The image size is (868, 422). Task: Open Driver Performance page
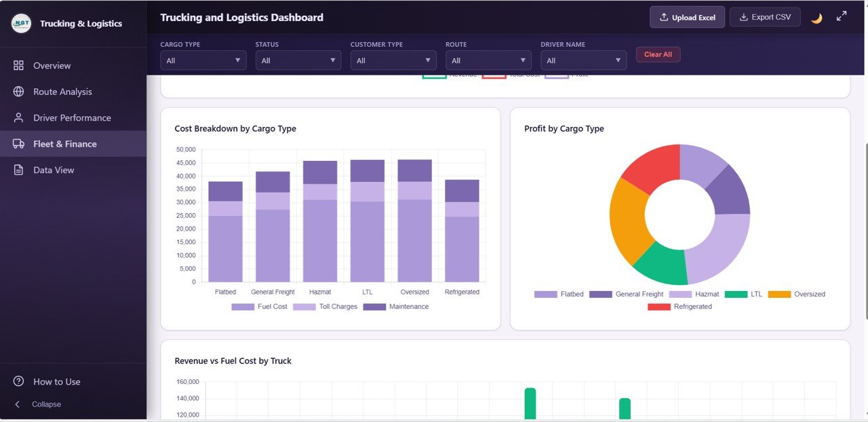(x=71, y=117)
